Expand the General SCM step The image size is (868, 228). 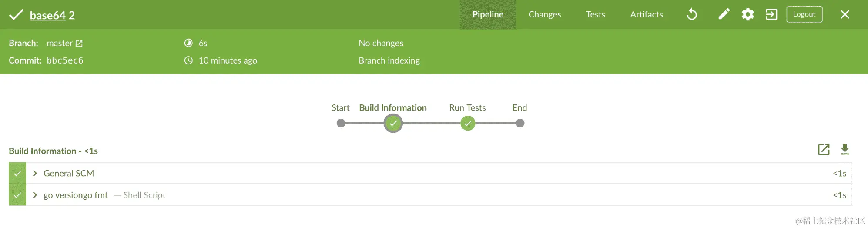pos(35,173)
